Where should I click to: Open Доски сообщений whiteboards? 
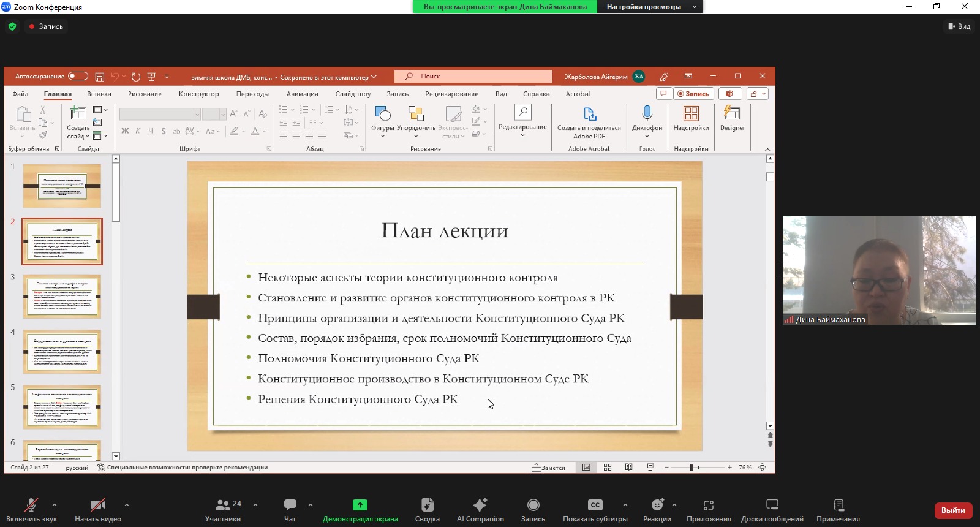point(772,510)
